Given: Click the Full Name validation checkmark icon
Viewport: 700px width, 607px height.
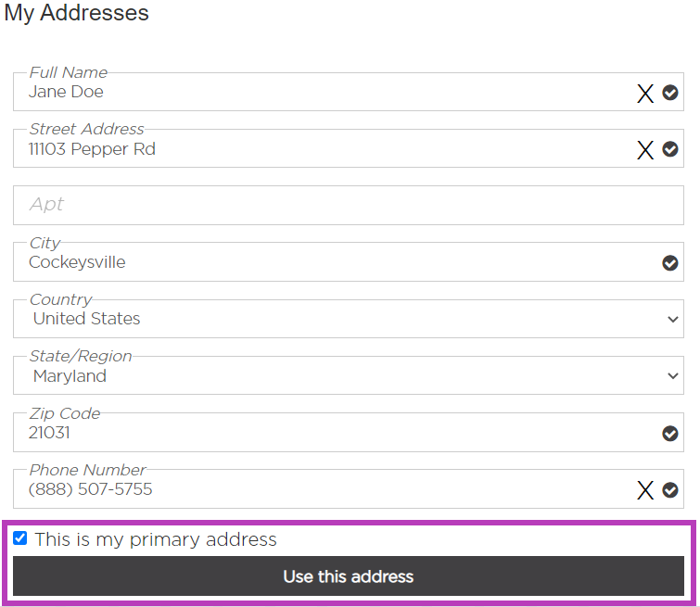Looking at the screenshot, I should point(670,93).
